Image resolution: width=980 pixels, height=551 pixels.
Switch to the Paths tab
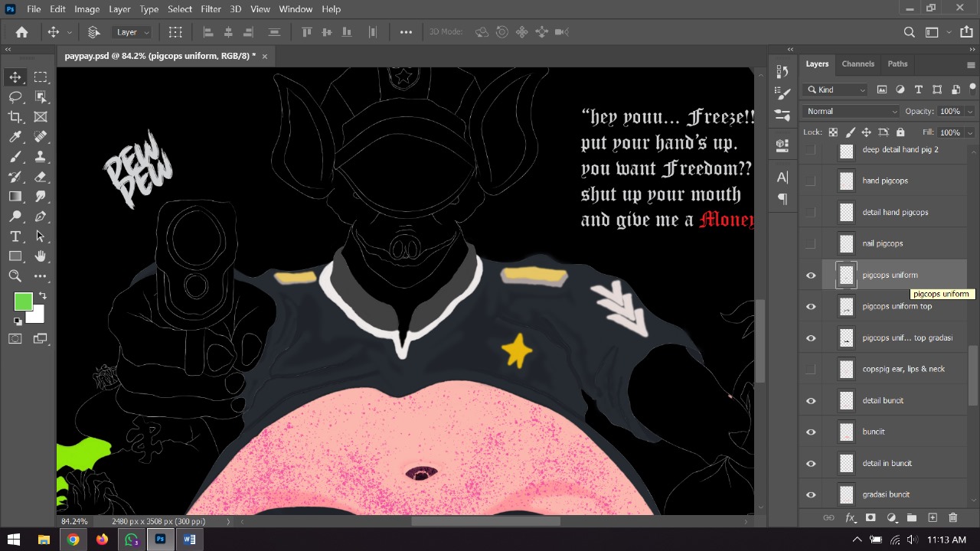click(x=897, y=64)
